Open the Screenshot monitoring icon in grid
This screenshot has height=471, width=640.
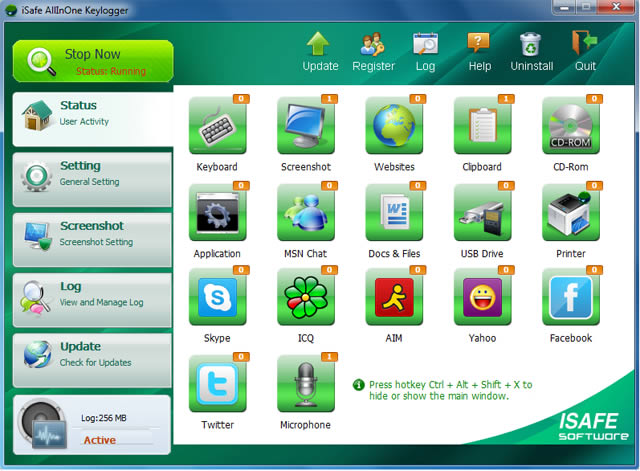coord(306,126)
